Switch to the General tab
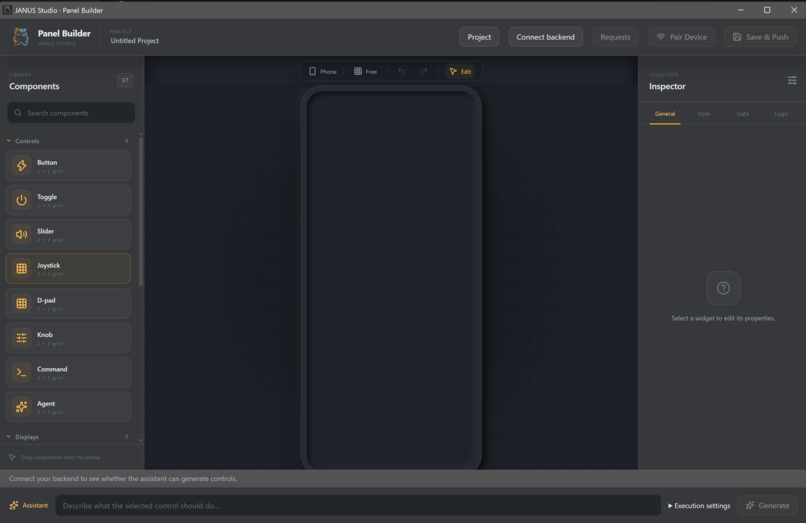Screen dimensions: 806x523 point(665,114)
